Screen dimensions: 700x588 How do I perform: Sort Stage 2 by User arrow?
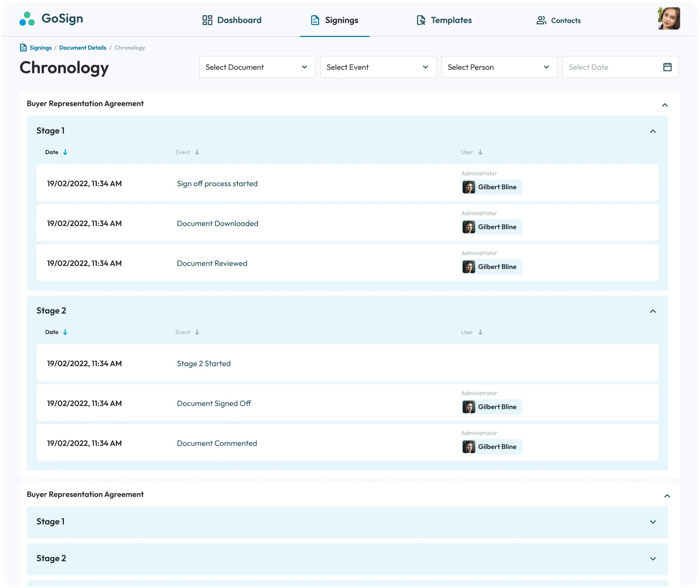coord(480,332)
